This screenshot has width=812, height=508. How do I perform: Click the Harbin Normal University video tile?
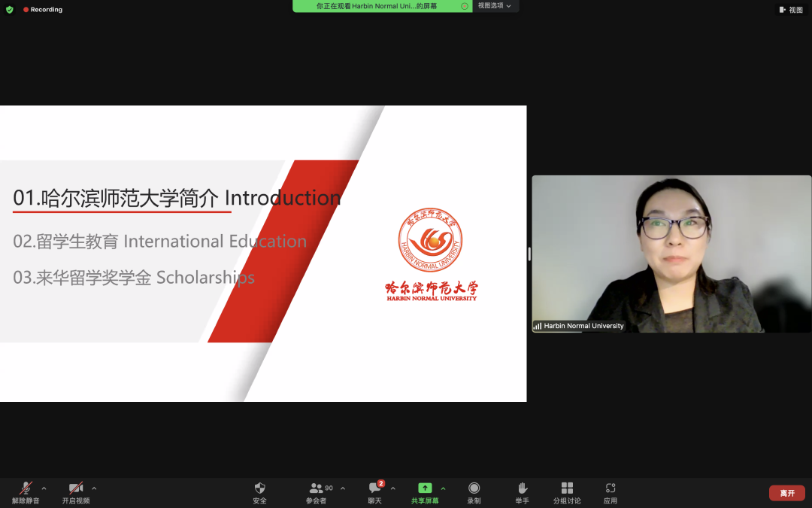pos(671,254)
